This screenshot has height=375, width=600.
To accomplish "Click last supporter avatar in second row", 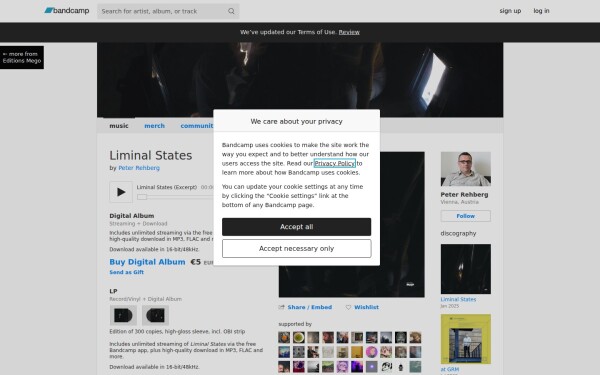I will point(415,352).
